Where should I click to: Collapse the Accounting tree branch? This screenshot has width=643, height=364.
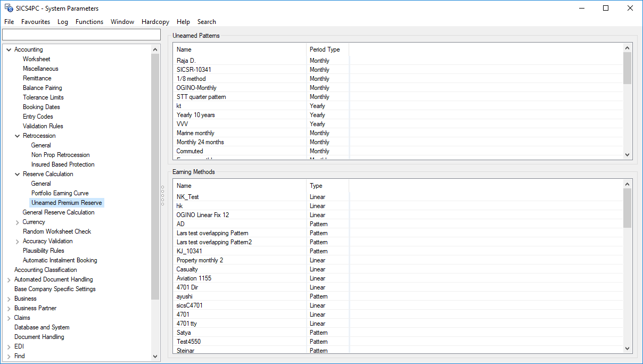coord(9,49)
